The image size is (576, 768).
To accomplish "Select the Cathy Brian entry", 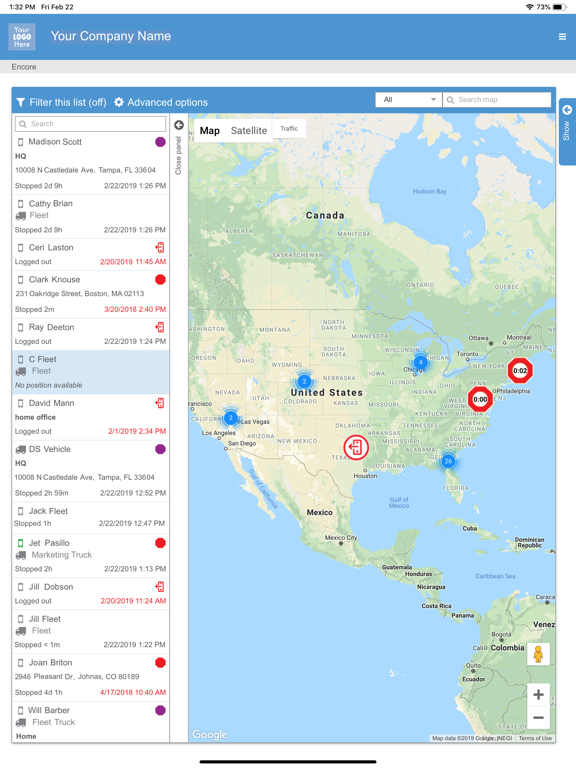I will [91, 216].
